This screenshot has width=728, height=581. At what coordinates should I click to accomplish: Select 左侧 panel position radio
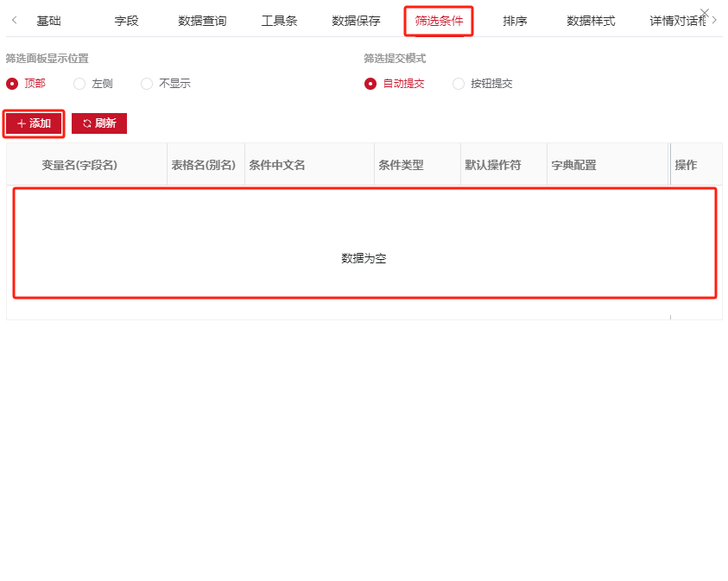click(79, 84)
